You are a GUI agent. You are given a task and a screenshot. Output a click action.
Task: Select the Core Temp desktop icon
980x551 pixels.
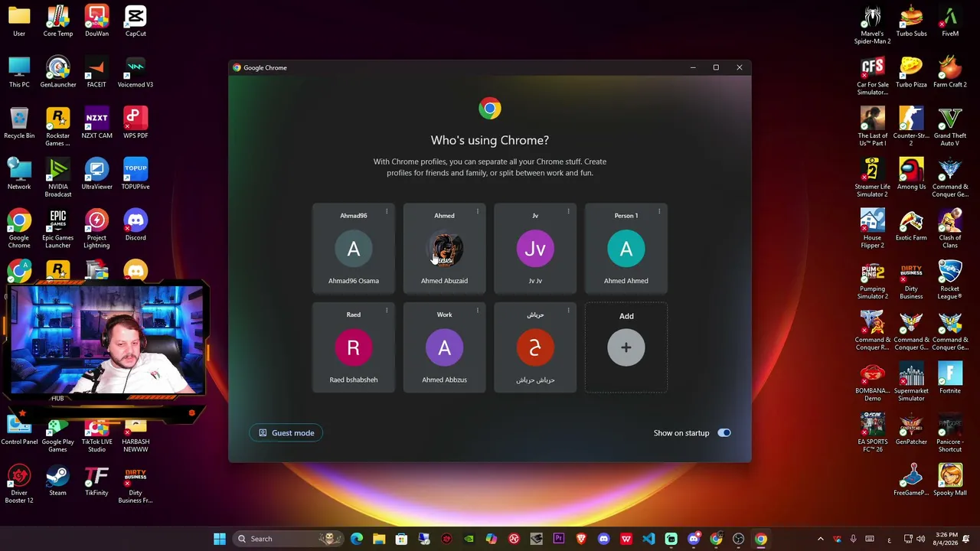click(x=58, y=21)
